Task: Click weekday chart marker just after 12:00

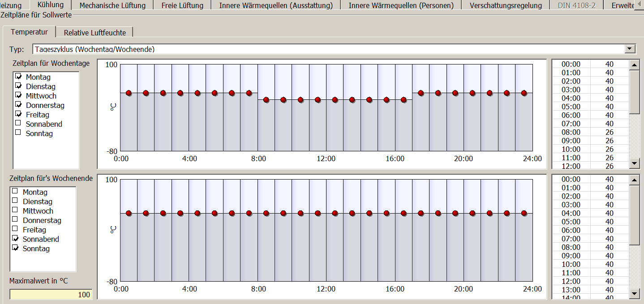Action: click(x=335, y=100)
